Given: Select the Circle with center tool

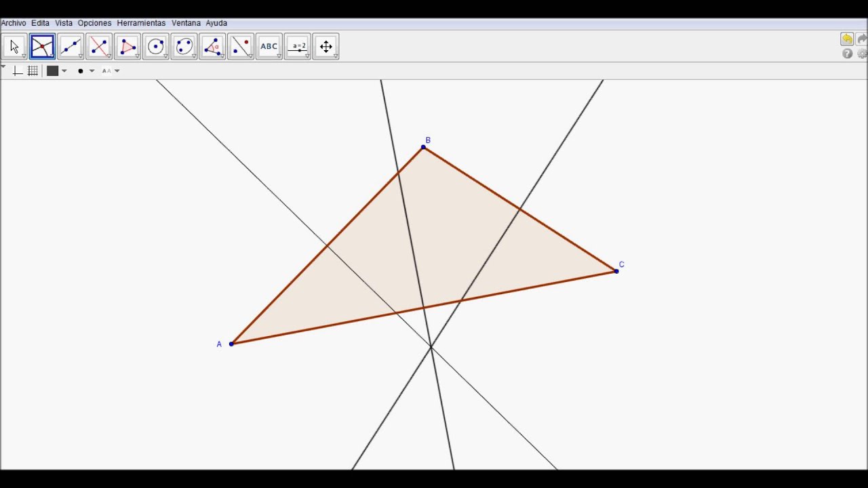Looking at the screenshot, I should pyautogui.click(x=156, y=47).
